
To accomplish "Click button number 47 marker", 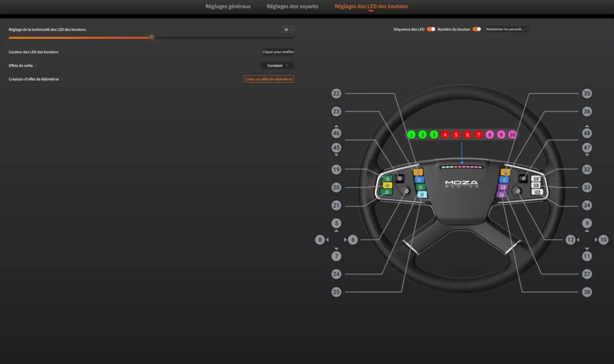I will coord(586,148).
